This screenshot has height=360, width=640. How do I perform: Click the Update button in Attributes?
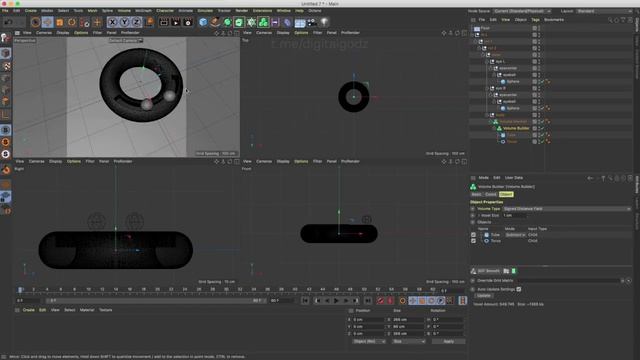click(x=484, y=296)
